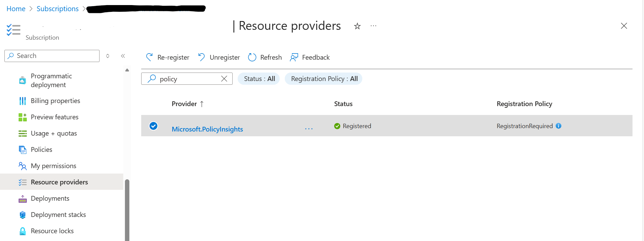
Task: Click the sidebar vertical scrollbar thumb
Action: 127,210
